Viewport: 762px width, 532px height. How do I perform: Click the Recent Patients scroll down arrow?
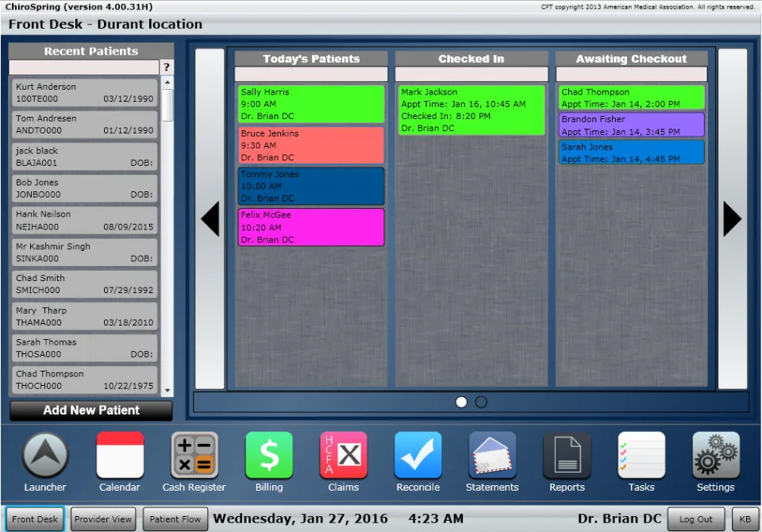coord(167,391)
